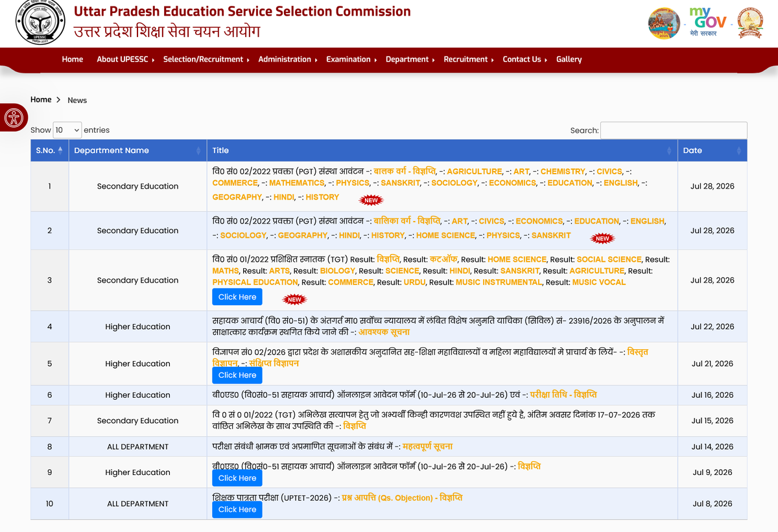The image size is (778, 532).
Task: Open CHEMISTRY link in row 1
Action: point(563,172)
